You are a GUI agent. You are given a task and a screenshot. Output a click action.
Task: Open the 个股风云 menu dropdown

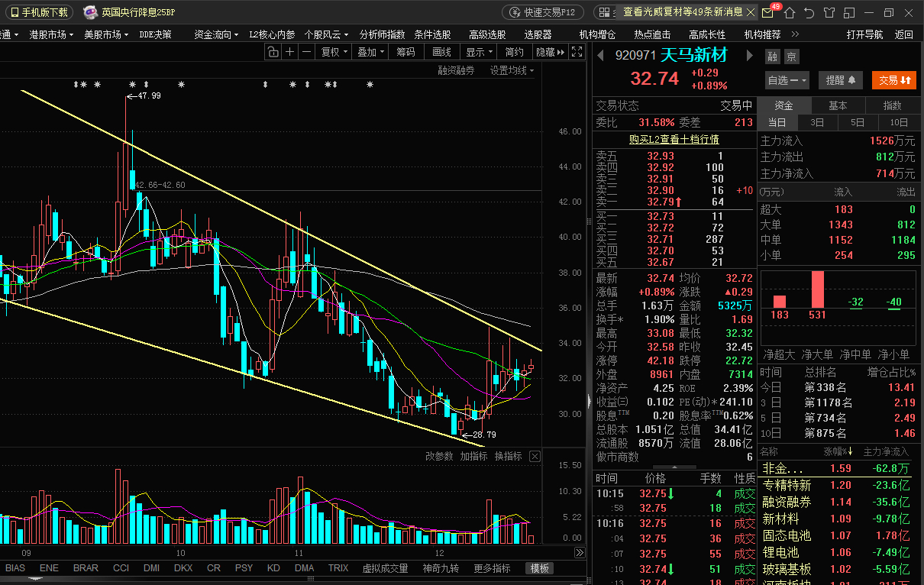327,34
